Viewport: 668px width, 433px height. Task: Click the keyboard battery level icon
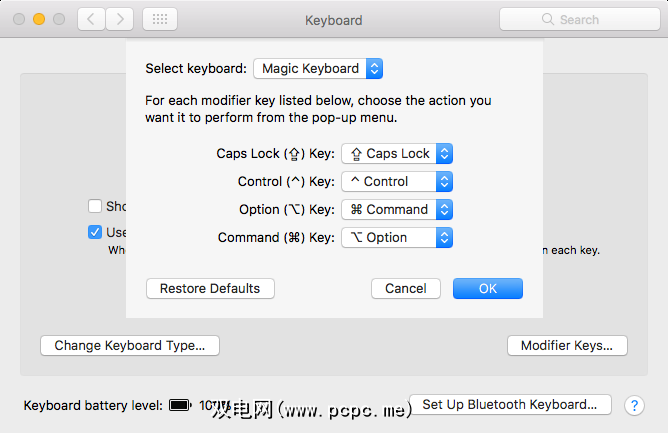tap(180, 405)
